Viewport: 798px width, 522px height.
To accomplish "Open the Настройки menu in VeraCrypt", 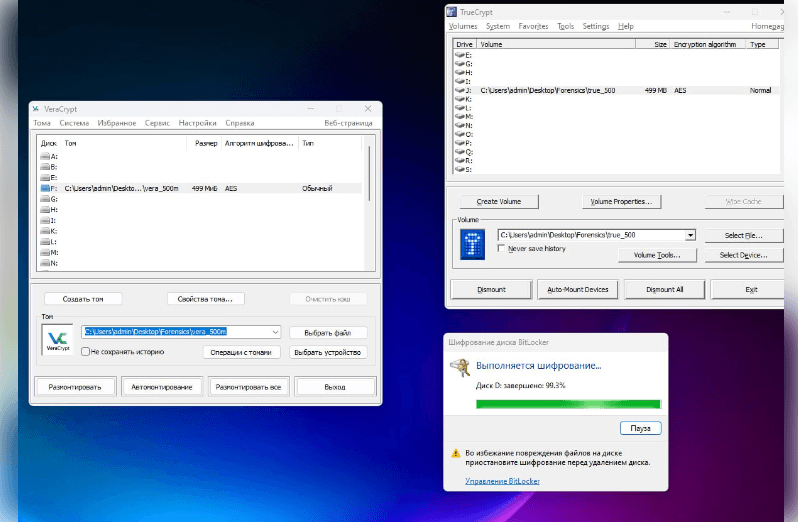I will [x=197, y=123].
